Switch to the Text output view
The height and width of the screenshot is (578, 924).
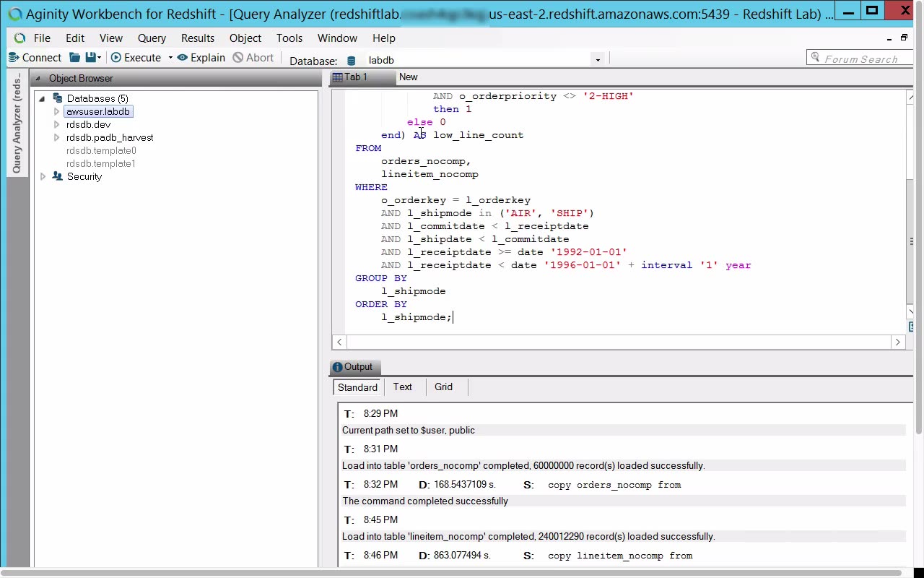pyautogui.click(x=402, y=387)
